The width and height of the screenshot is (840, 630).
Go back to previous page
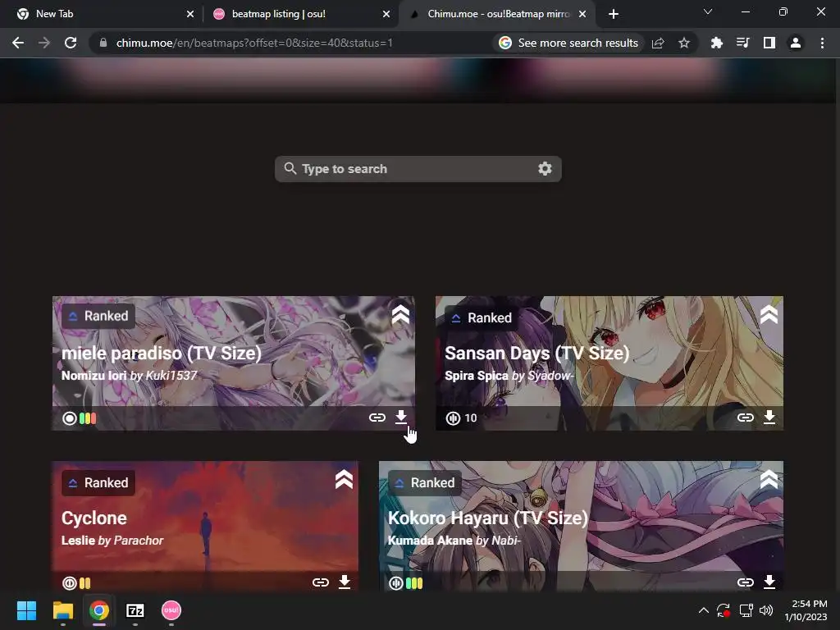tap(18, 43)
